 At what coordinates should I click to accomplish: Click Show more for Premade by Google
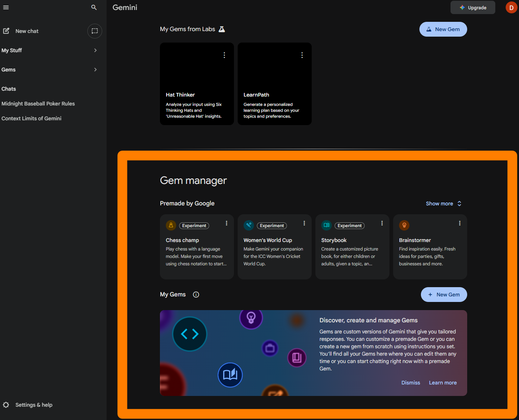[443, 204]
